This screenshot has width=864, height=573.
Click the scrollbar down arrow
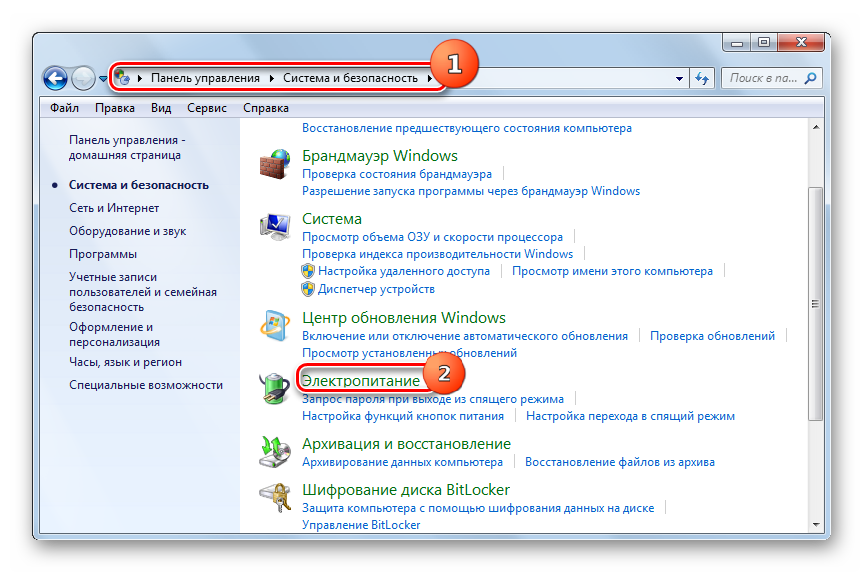(816, 525)
